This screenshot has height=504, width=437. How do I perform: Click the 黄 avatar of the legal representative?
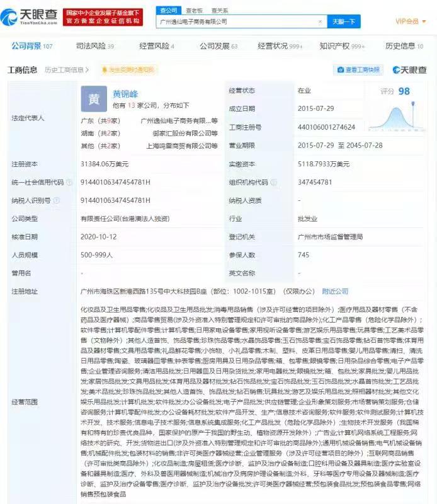pos(94,99)
